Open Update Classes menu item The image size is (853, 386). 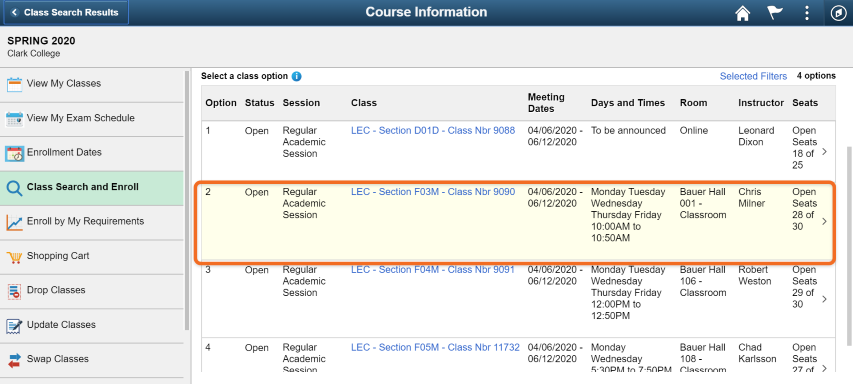pyautogui.click(x=92, y=325)
